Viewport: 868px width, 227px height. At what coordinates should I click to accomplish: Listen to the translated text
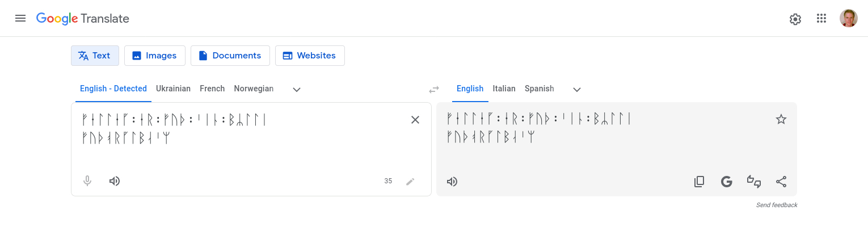click(x=452, y=182)
